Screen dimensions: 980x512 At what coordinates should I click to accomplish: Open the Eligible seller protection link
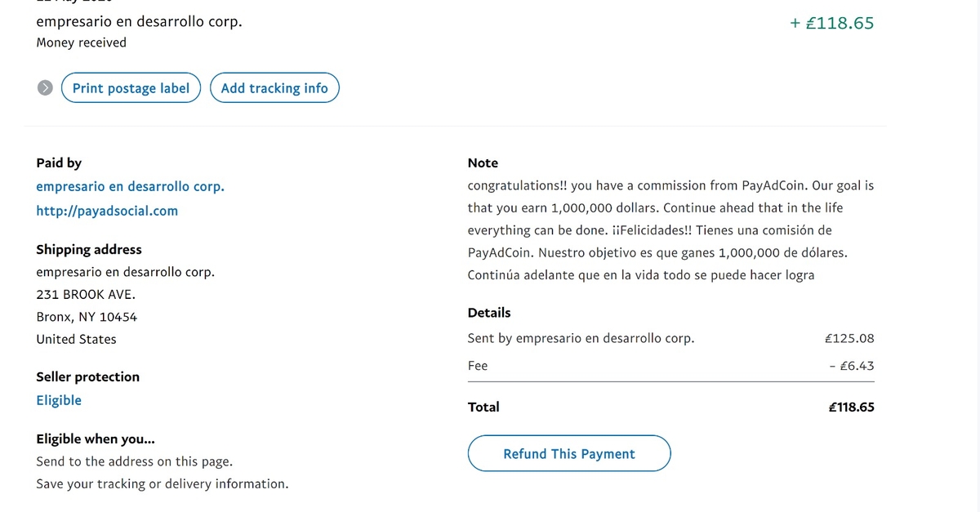[x=59, y=400]
